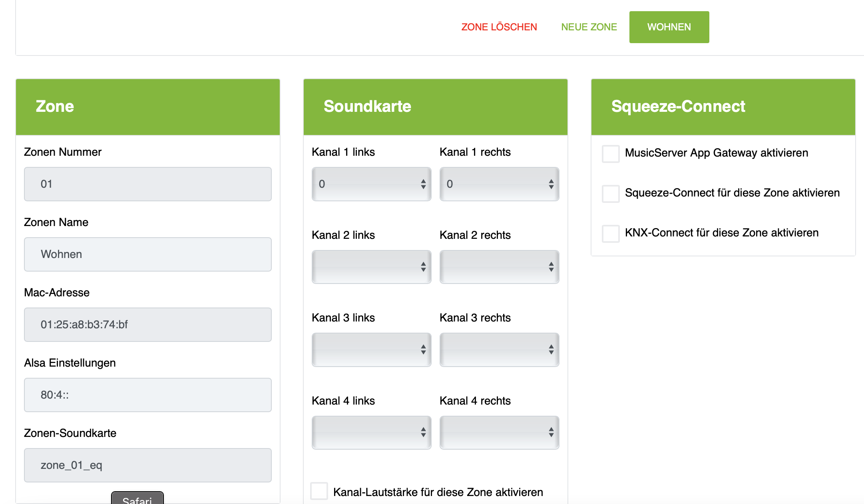Open the Kanal 3 rechts dropdown
This screenshot has width=864, height=504.
(499, 350)
